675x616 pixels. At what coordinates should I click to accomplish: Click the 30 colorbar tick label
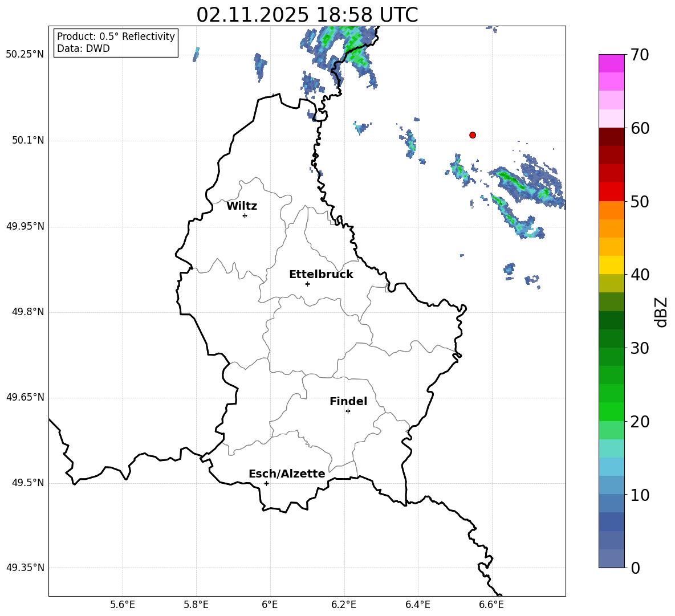click(x=640, y=348)
